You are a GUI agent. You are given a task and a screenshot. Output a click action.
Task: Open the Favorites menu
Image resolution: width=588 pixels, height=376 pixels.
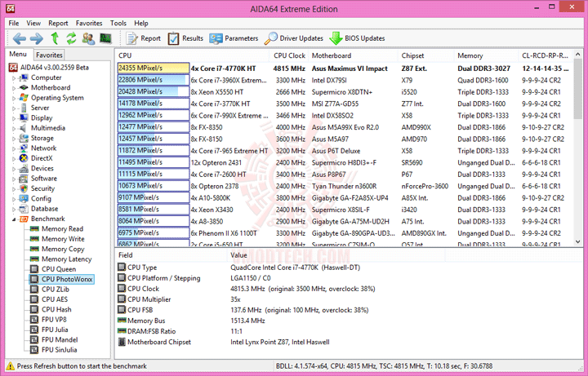[x=89, y=23]
